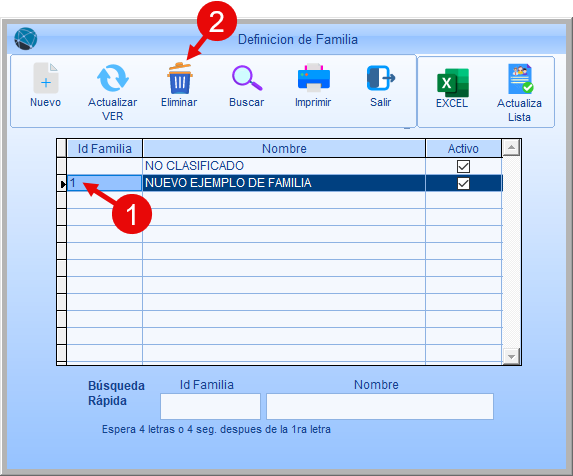Refresh using the Actualizar VER icon

pyautogui.click(x=113, y=78)
